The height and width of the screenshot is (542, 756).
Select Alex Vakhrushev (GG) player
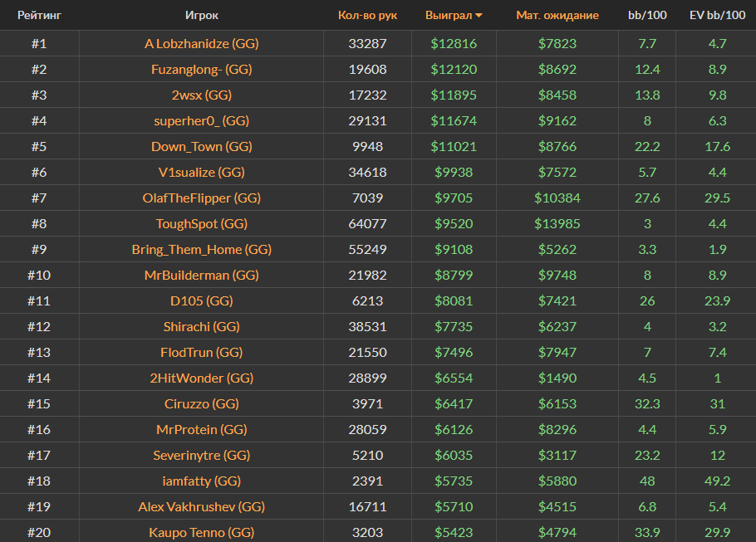[202, 506]
